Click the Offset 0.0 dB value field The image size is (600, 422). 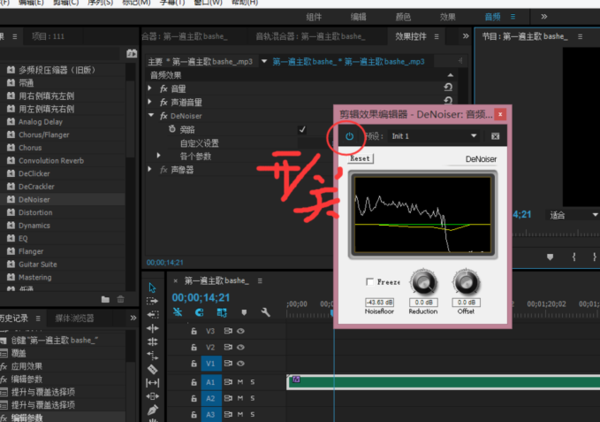(466, 302)
